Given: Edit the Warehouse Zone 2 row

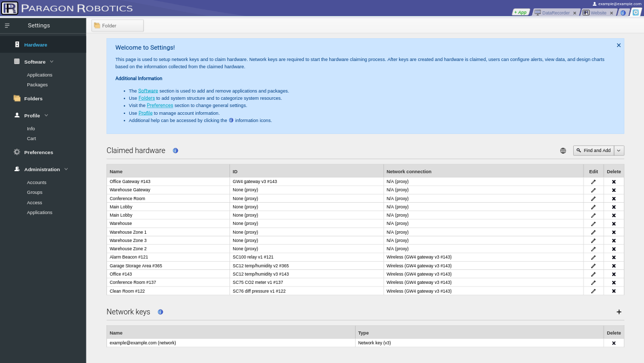Looking at the screenshot, I should pyautogui.click(x=593, y=249).
